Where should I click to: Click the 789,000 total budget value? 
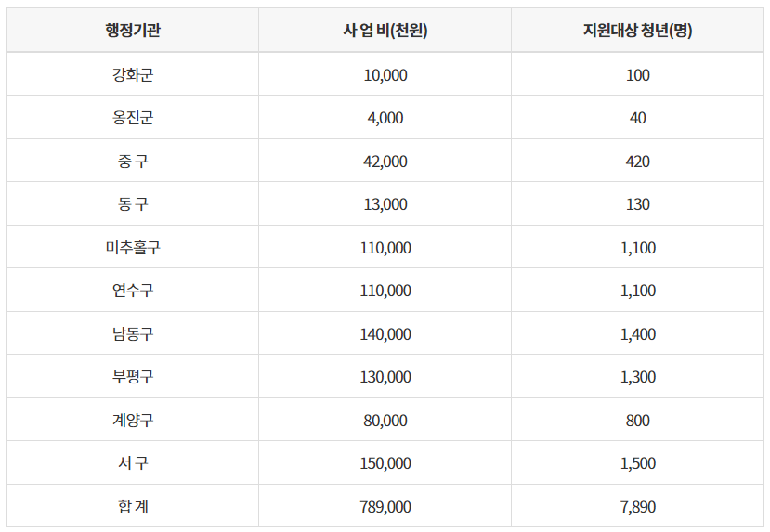(x=385, y=507)
